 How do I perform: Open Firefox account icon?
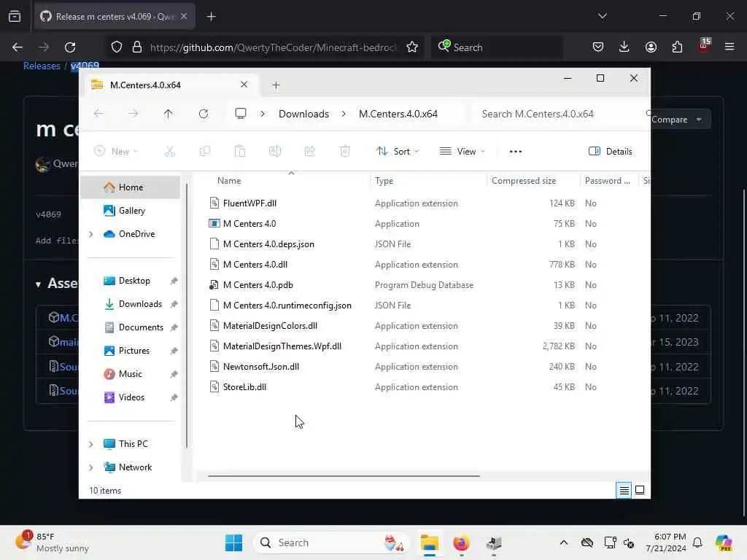click(x=651, y=47)
